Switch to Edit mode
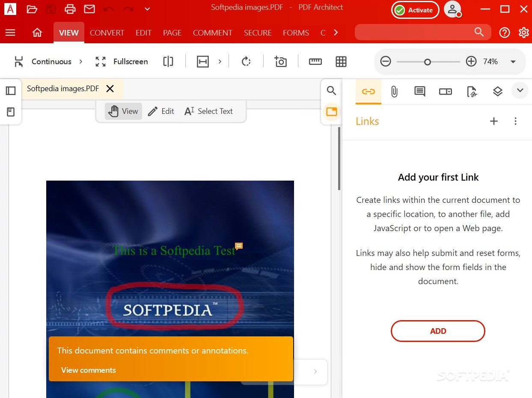 coord(161,111)
